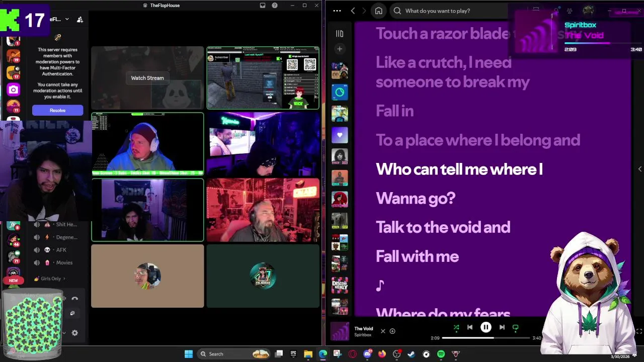Screen dimensions: 644x362
Task: Join the Degene... voice channel
Action: 56,237
